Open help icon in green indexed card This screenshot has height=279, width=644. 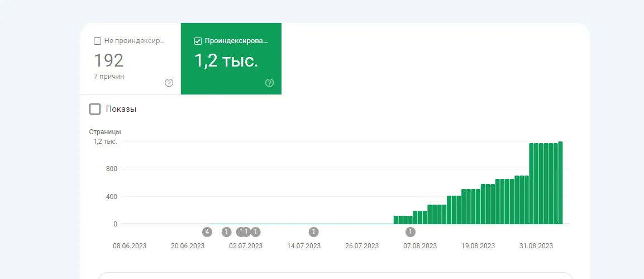click(269, 83)
